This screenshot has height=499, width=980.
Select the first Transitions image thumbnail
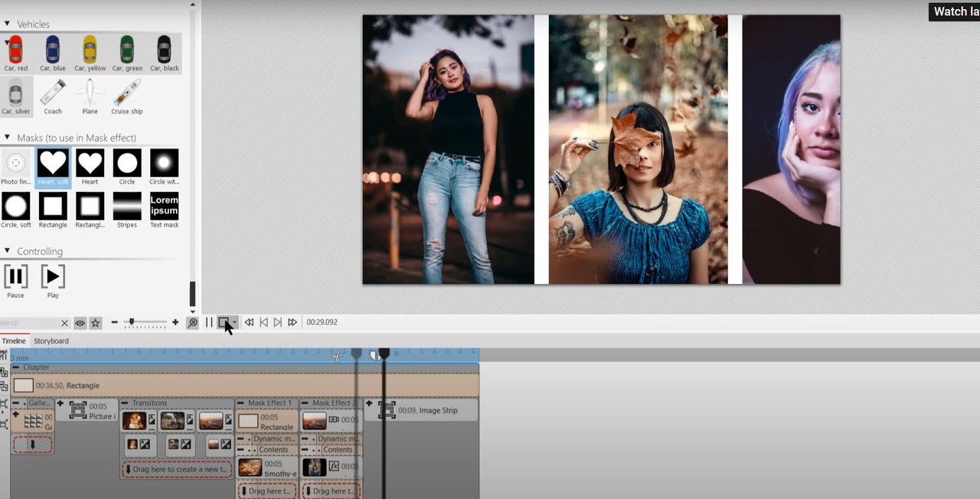[134, 421]
